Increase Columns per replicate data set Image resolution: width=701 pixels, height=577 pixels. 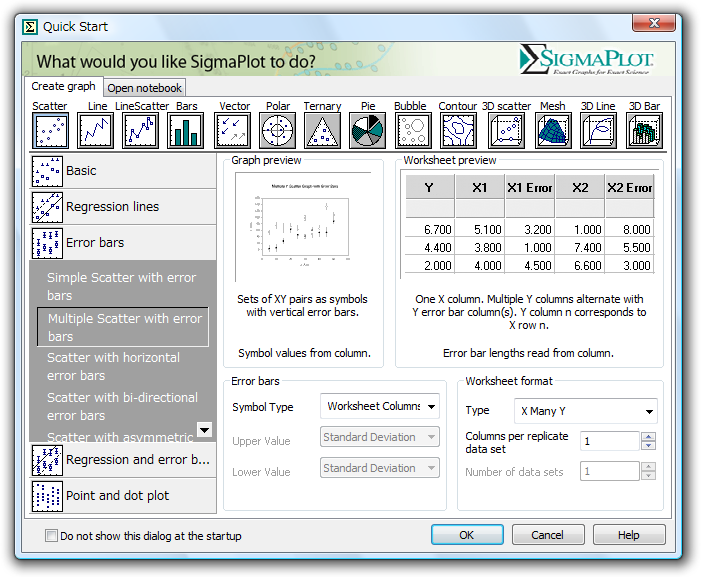point(648,437)
